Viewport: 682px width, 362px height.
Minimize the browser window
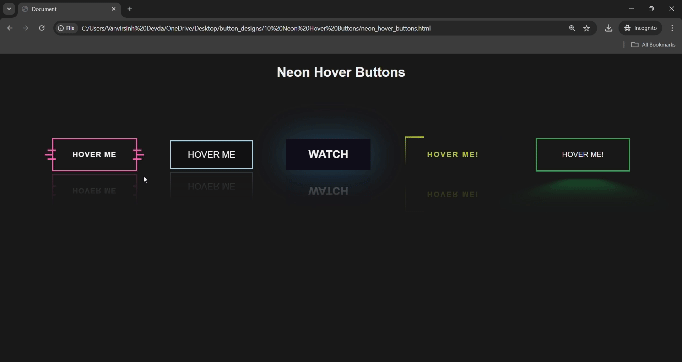click(x=632, y=9)
